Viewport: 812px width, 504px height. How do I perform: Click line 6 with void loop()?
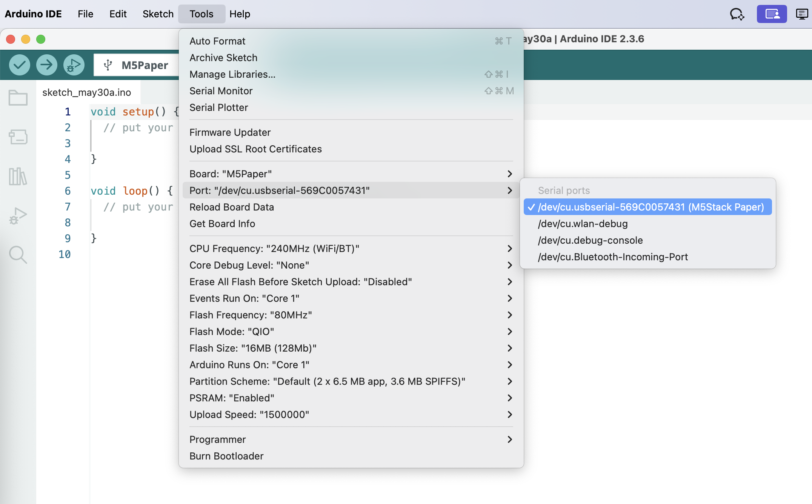click(132, 191)
